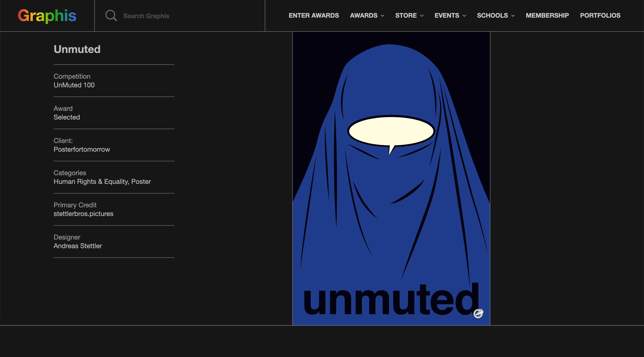
Task: Click the UnMuted 100 competition link
Action: point(74,85)
